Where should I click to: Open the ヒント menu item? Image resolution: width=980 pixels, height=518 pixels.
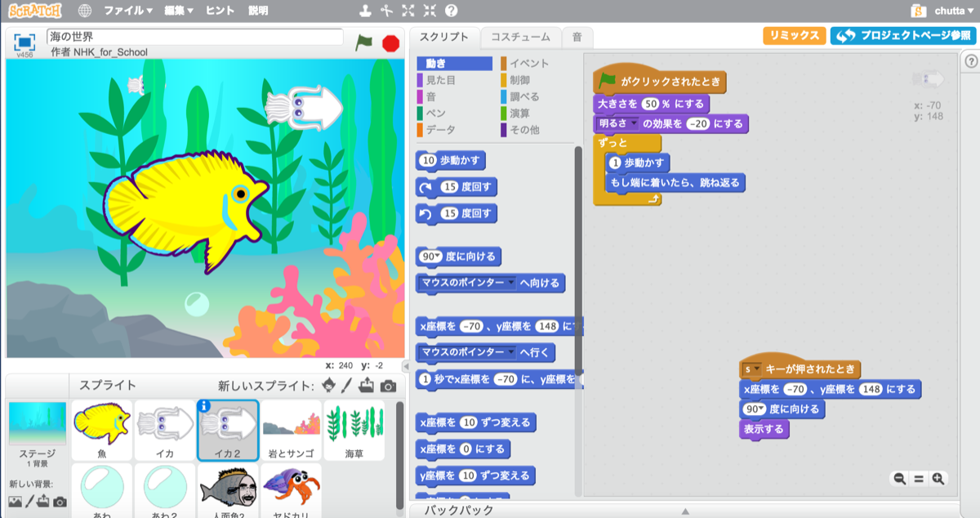(x=220, y=11)
